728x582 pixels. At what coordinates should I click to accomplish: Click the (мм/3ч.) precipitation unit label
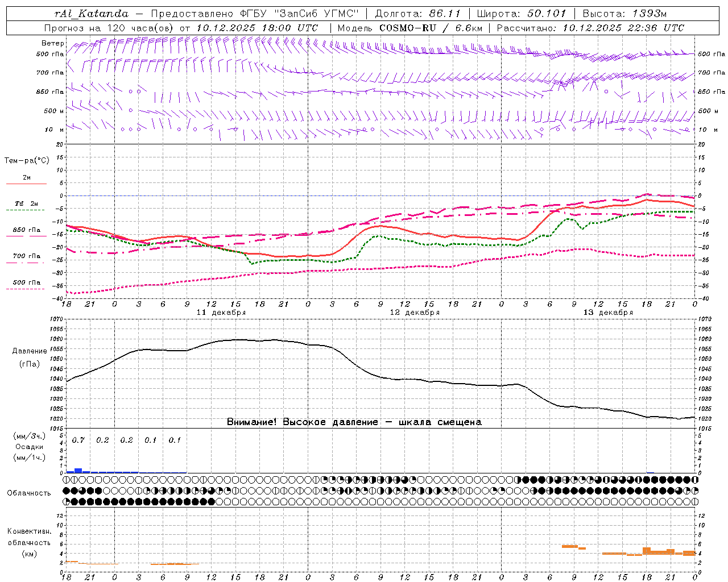click(29, 436)
